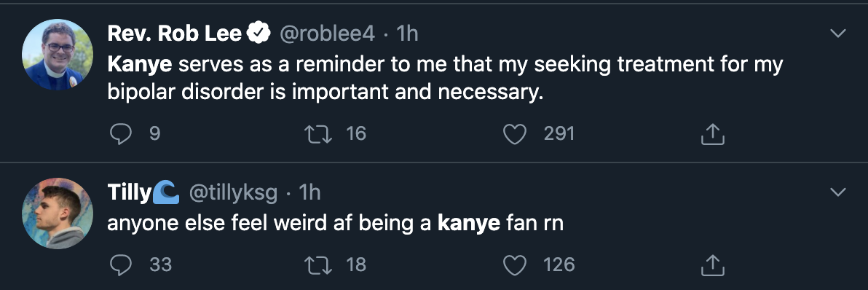Like Tilly's kanye fan tweet
This screenshot has height=290, width=868.
coord(514,264)
